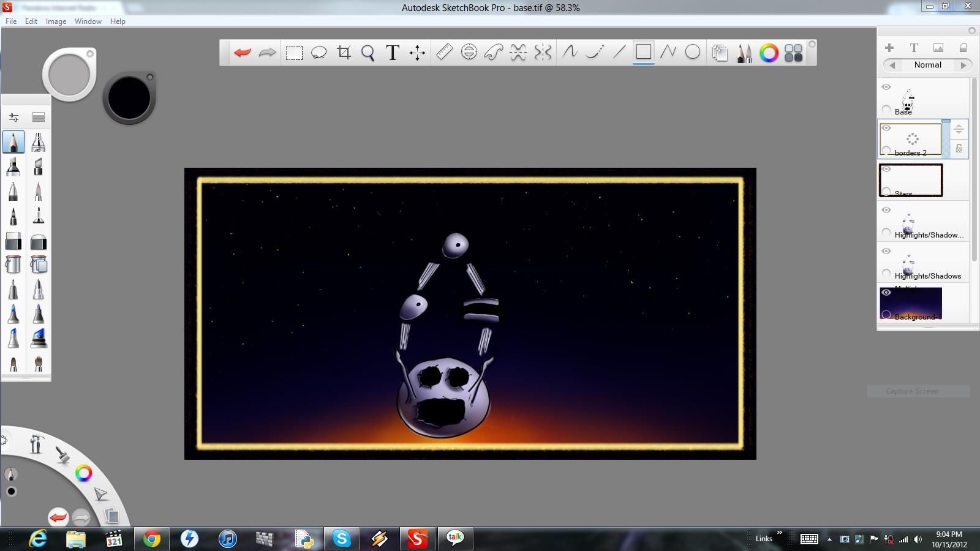Open the borders 2 layer options marker
This screenshot has height=551, width=980.
pos(886,151)
